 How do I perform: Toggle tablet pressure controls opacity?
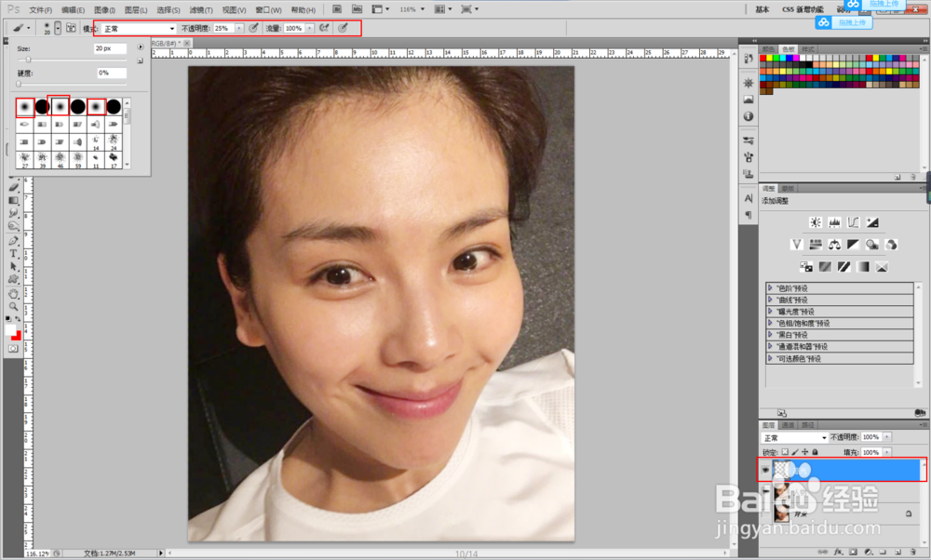[253, 28]
